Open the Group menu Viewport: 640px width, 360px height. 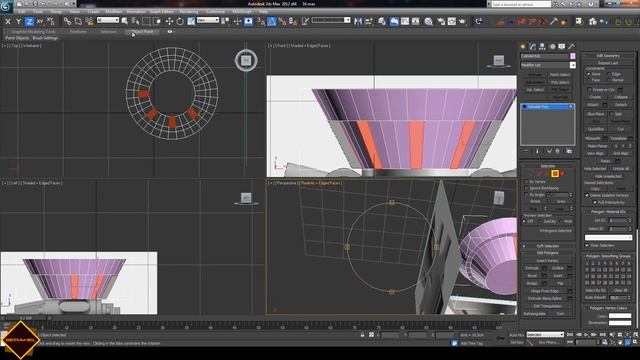(x=56, y=12)
